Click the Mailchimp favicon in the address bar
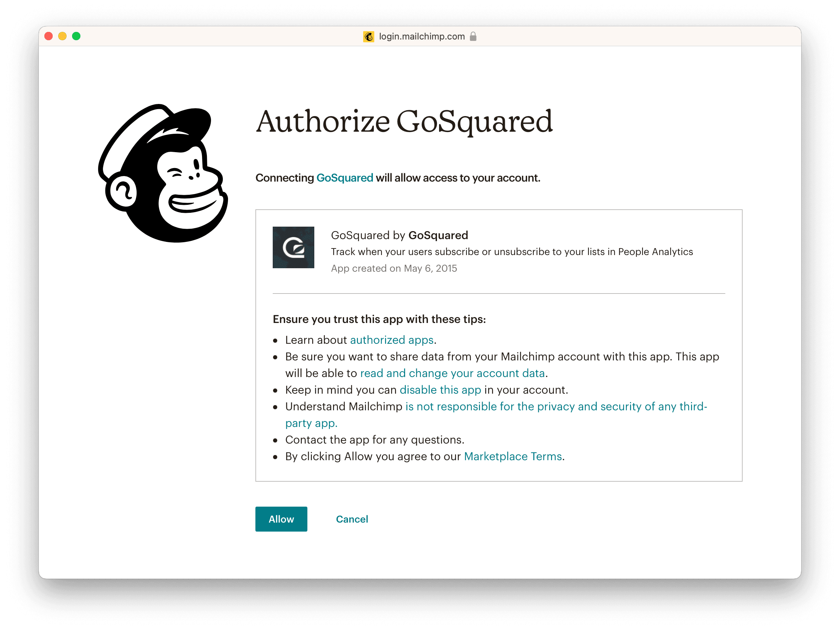840x630 pixels. point(368,36)
